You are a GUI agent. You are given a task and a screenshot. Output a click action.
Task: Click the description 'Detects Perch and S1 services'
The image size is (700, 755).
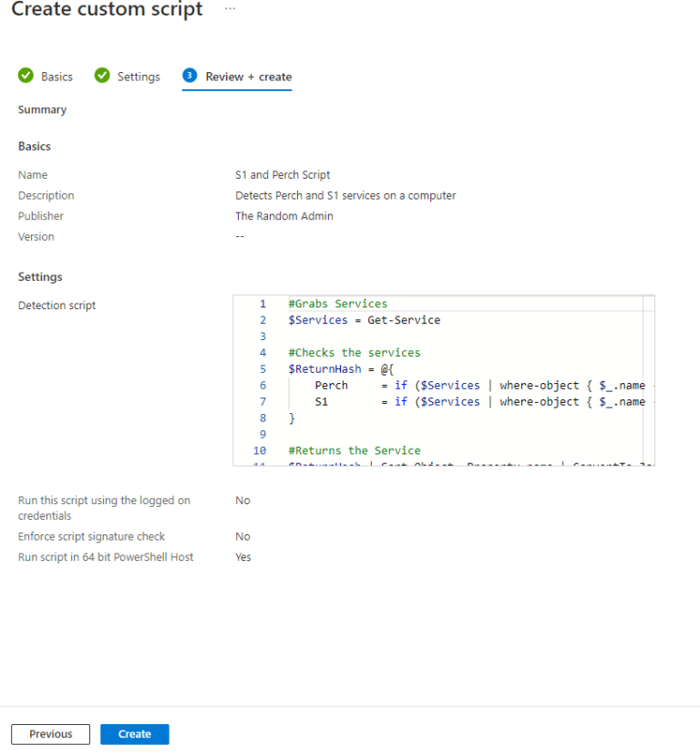tap(345, 195)
